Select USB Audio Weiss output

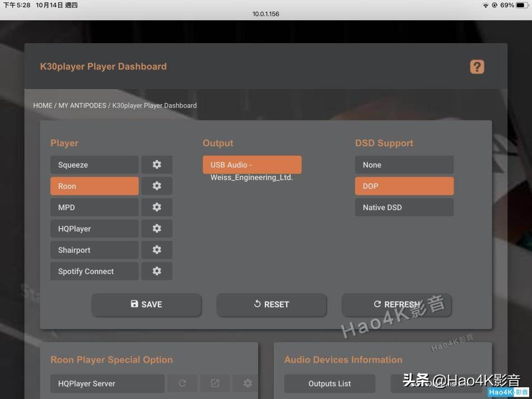coord(251,164)
